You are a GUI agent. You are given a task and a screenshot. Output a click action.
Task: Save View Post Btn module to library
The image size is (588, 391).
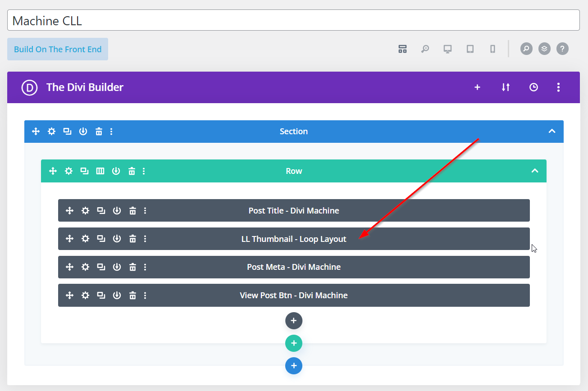pos(117,296)
